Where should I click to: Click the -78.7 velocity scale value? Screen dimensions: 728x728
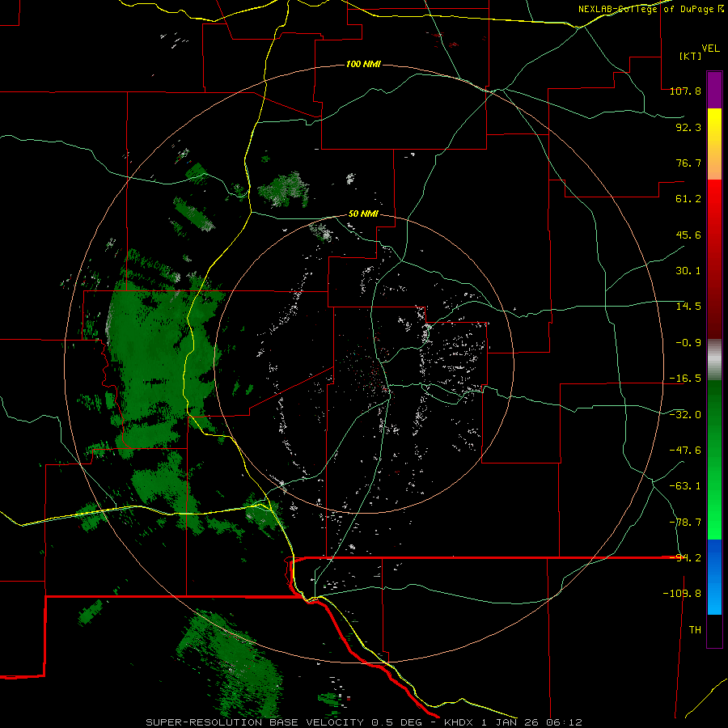[x=685, y=523]
